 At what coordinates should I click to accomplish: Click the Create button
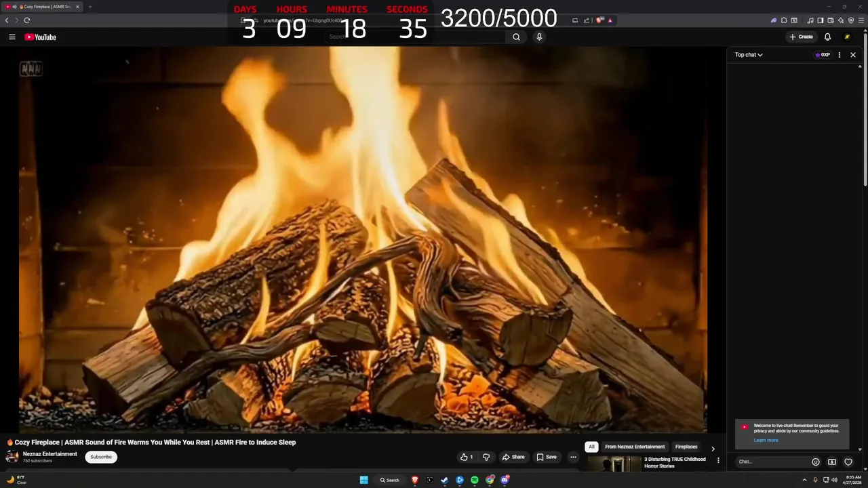[801, 37]
